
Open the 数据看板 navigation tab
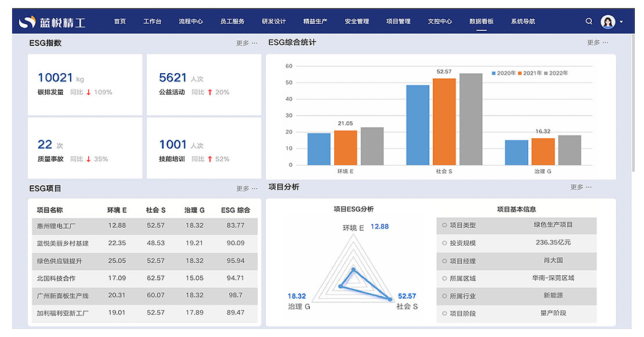pyautogui.click(x=481, y=21)
